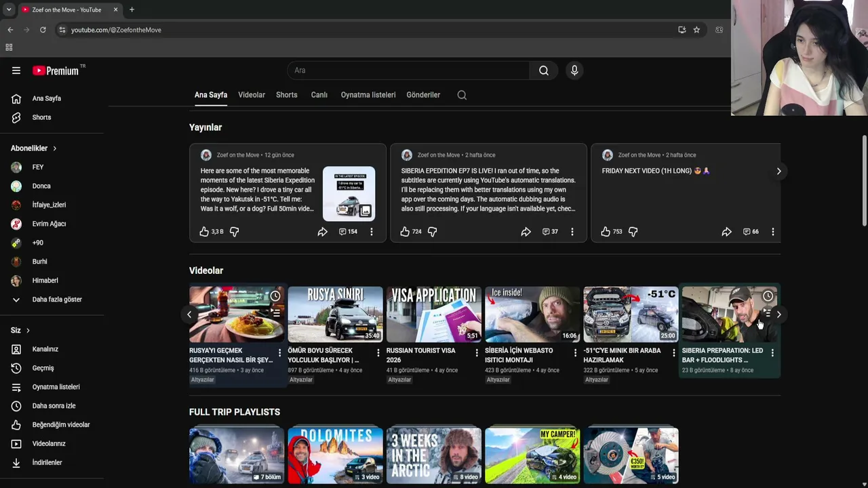Open the Gönderiler channel tab
This screenshot has width=868, height=488.
pos(423,95)
